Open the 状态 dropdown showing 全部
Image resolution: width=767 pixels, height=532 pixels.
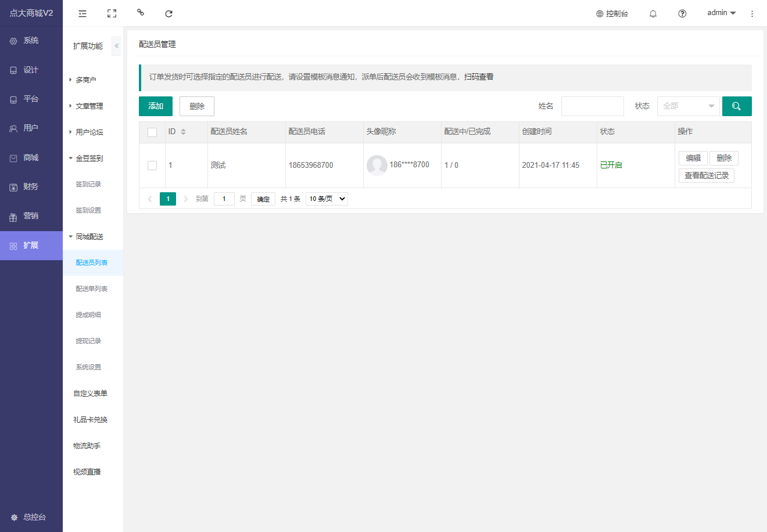(x=689, y=106)
